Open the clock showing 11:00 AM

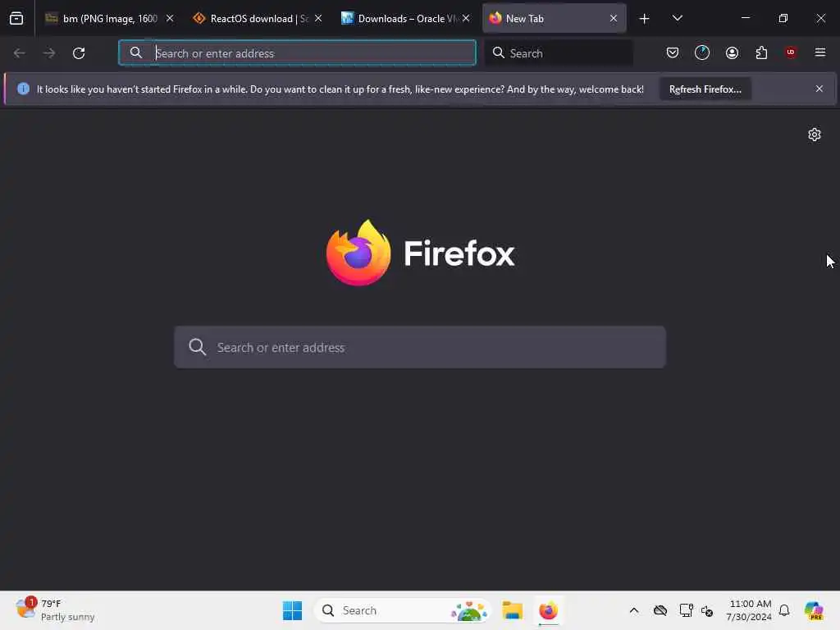tap(748, 610)
